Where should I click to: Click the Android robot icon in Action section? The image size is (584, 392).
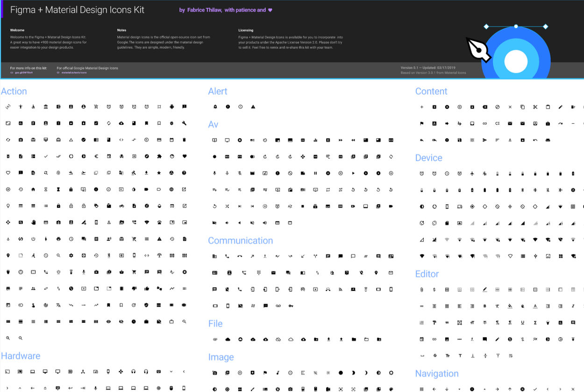pos(172,107)
